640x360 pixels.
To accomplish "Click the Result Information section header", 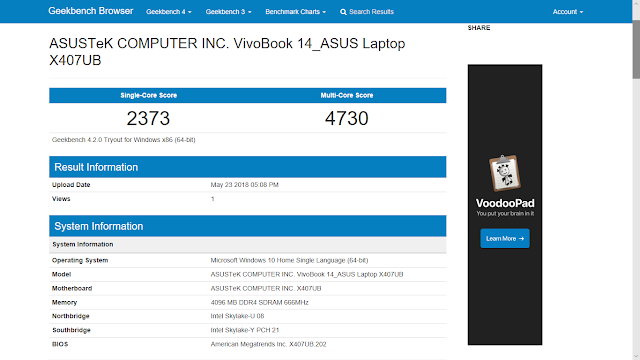I will 248,167.
